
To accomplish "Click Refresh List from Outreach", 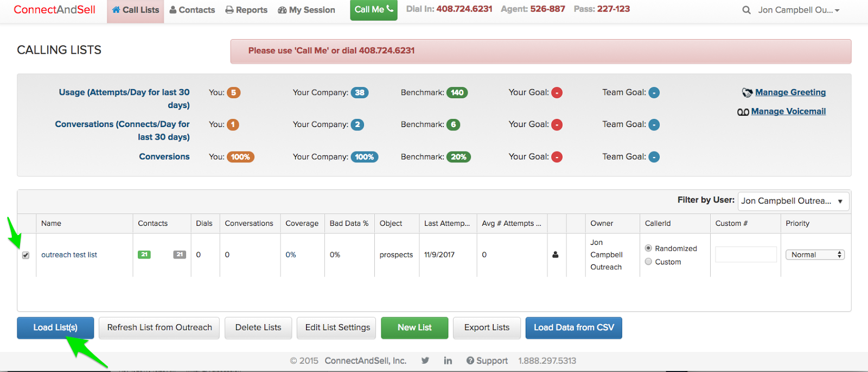I will (159, 328).
